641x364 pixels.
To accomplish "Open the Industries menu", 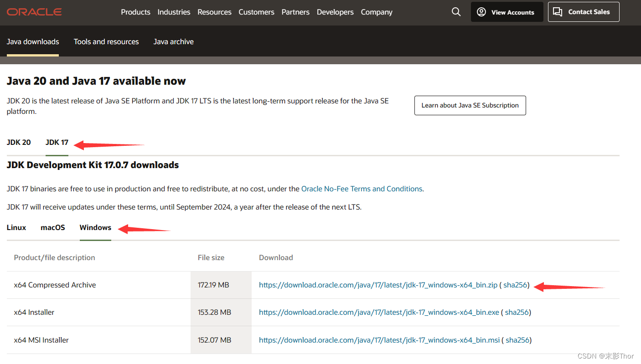I will (174, 12).
